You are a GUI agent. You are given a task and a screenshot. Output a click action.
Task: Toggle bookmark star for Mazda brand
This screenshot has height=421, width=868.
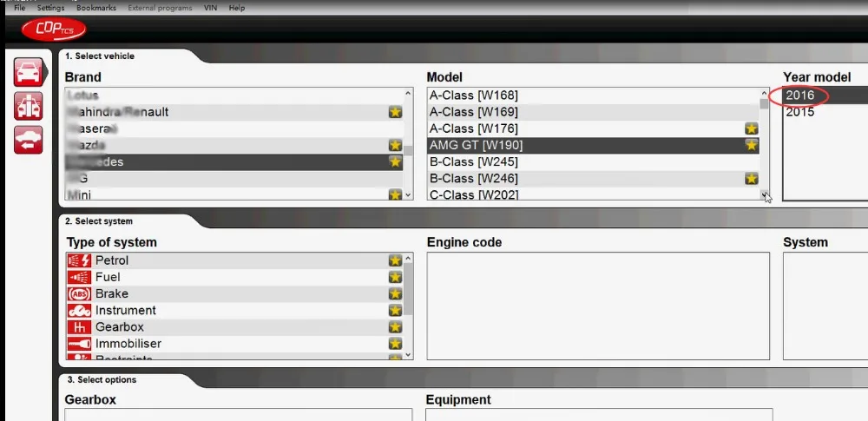point(395,145)
